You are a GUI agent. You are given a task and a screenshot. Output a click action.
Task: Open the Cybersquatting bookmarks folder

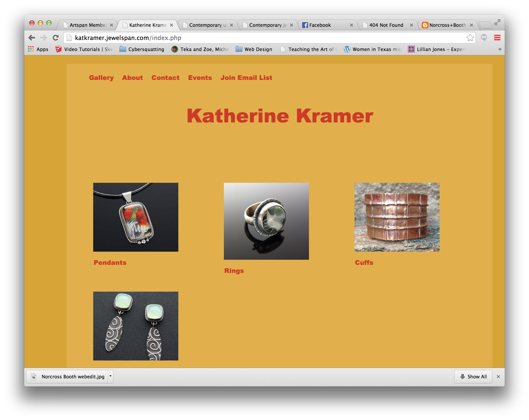(x=142, y=49)
